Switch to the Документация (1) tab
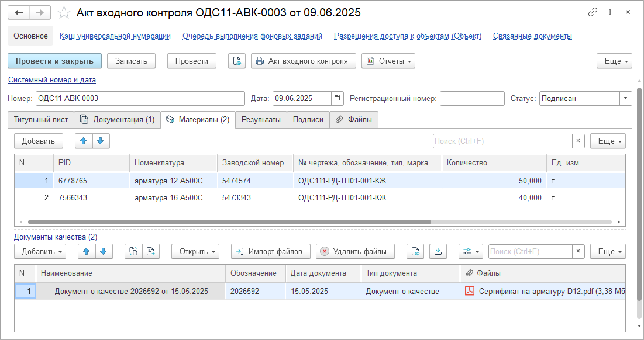The height and width of the screenshot is (340, 644). 117,119
